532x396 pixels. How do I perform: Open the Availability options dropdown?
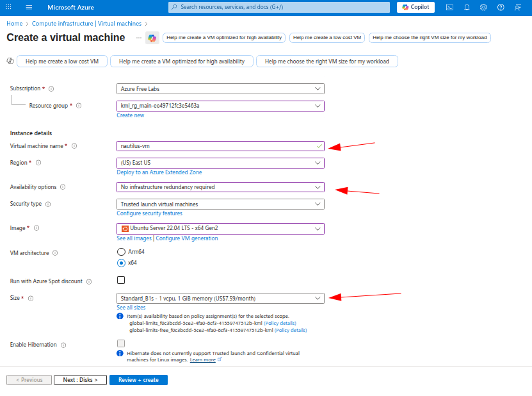(x=220, y=187)
